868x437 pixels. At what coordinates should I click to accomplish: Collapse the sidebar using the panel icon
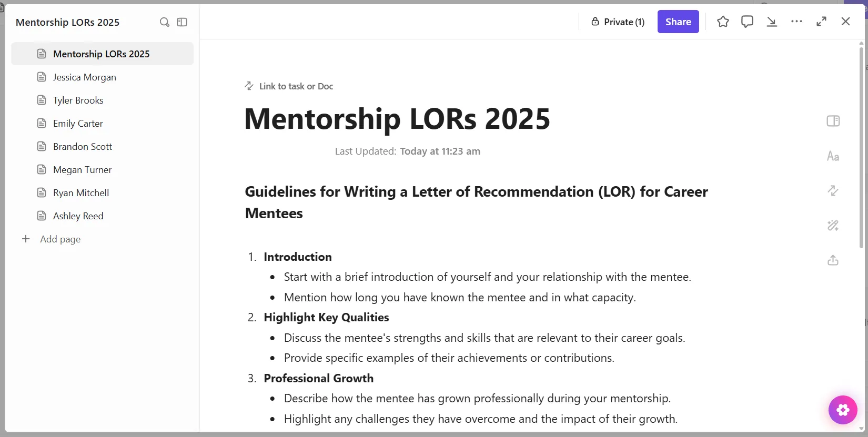[x=182, y=22]
